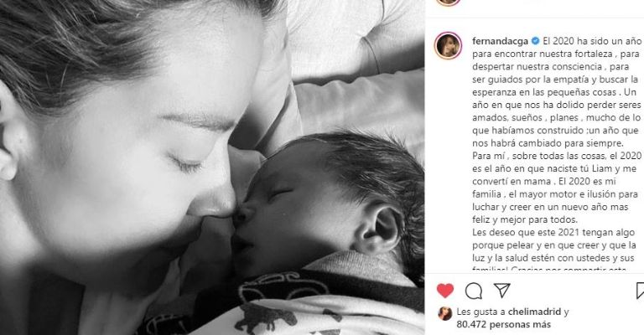Viewport: 644px width, 335px height.
Task: Save the post with the bookmark icon
Action: click(x=640, y=291)
